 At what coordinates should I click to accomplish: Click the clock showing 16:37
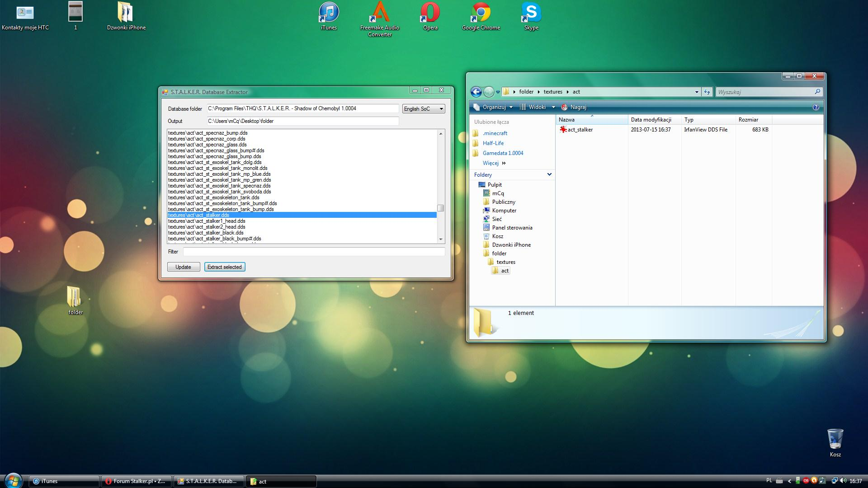(x=856, y=481)
